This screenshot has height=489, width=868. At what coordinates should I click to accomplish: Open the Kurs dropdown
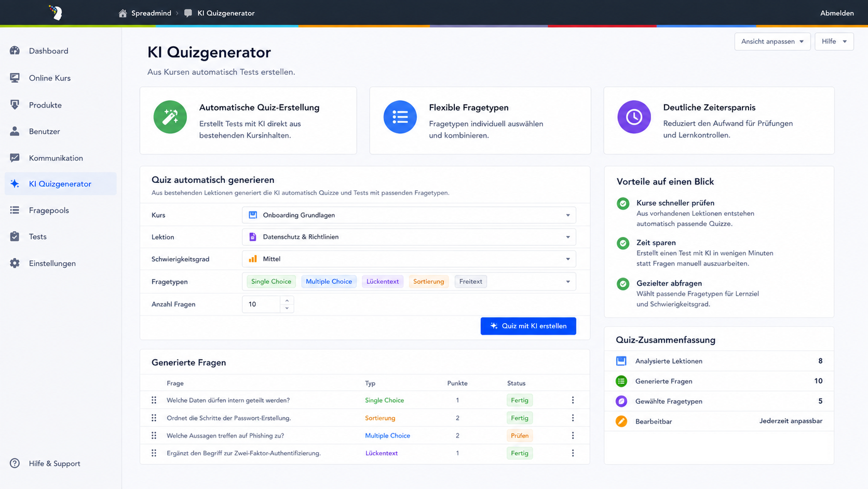coord(409,215)
